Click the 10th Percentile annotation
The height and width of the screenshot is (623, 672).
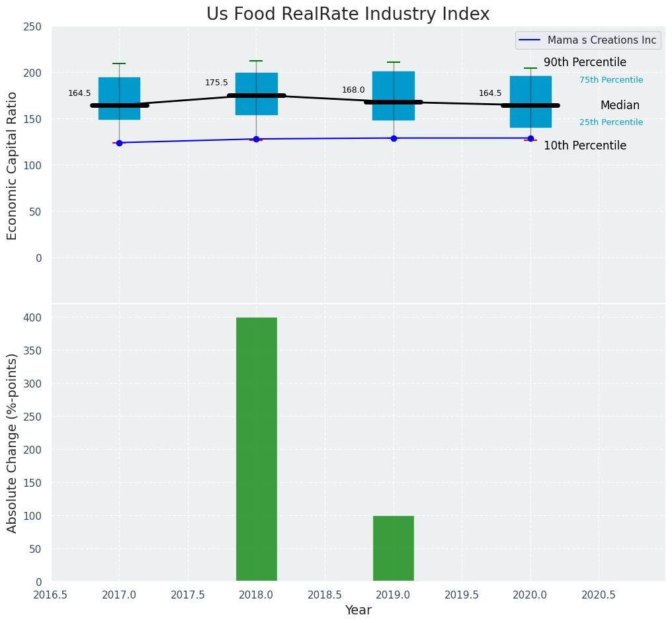(585, 145)
